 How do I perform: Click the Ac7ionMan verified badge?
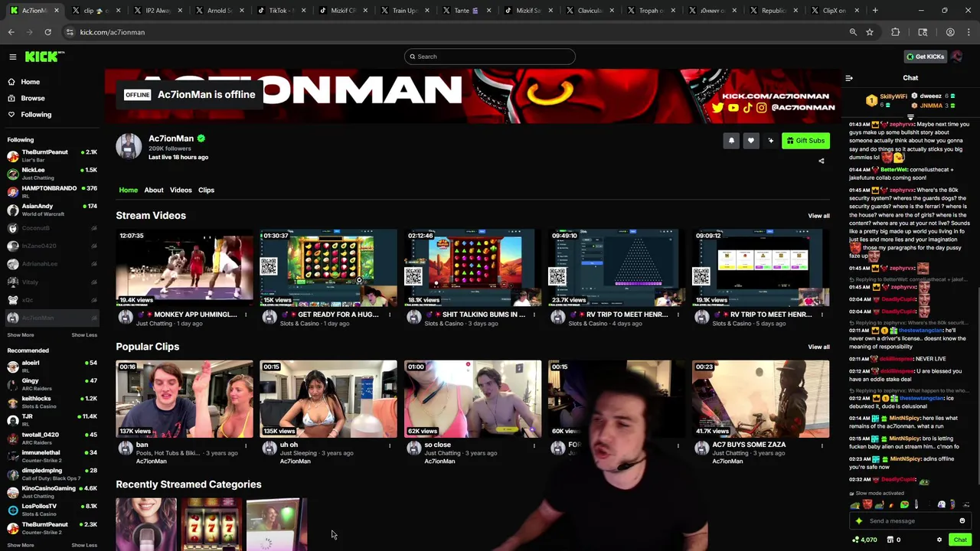pos(201,139)
